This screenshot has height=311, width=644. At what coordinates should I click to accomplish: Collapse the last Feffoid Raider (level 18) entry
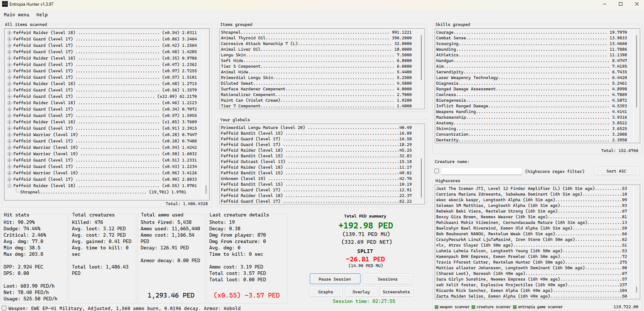[10, 186]
